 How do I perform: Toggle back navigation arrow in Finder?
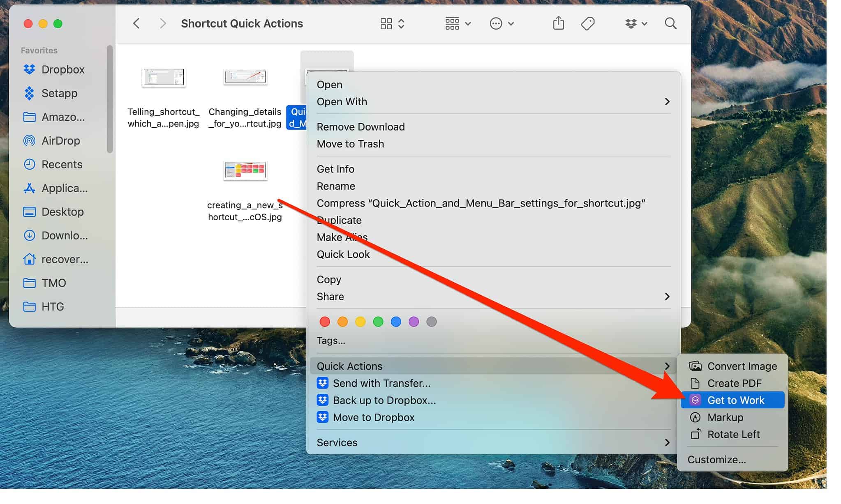(x=137, y=23)
